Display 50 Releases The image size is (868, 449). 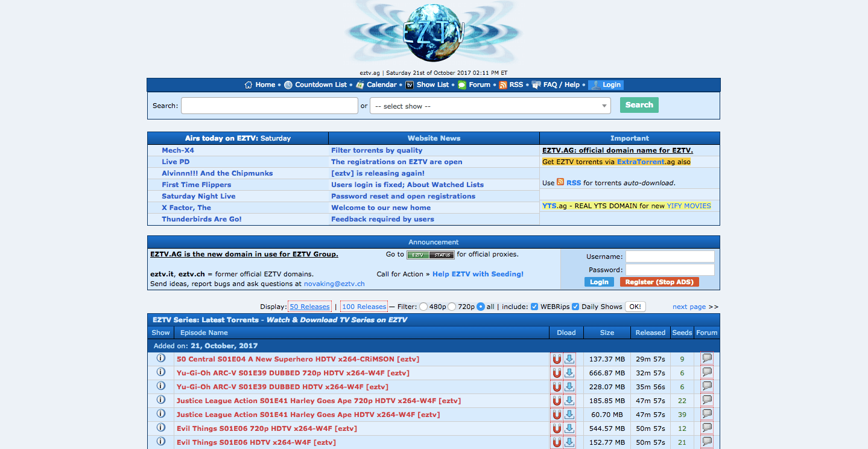pos(310,307)
